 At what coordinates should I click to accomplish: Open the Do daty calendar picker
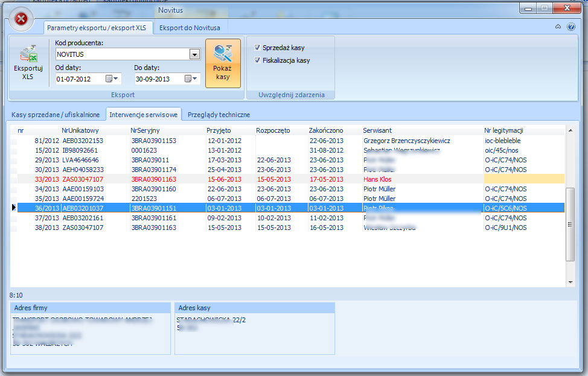point(191,78)
